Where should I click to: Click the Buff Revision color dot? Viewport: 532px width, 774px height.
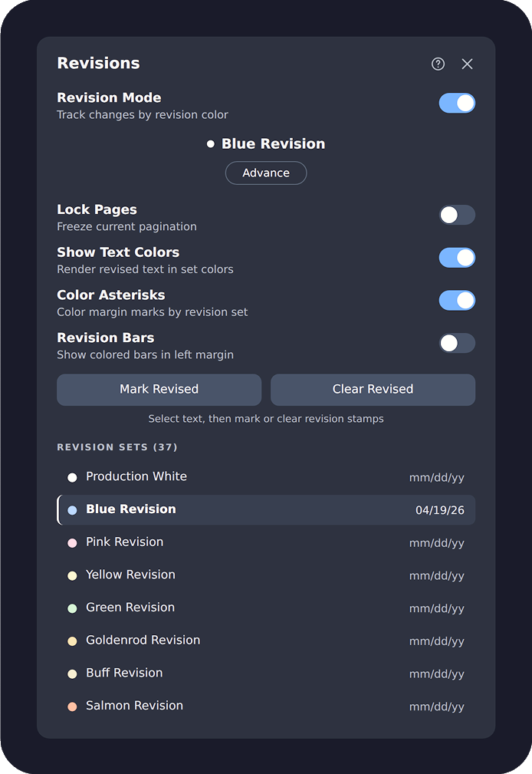coord(72,674)
